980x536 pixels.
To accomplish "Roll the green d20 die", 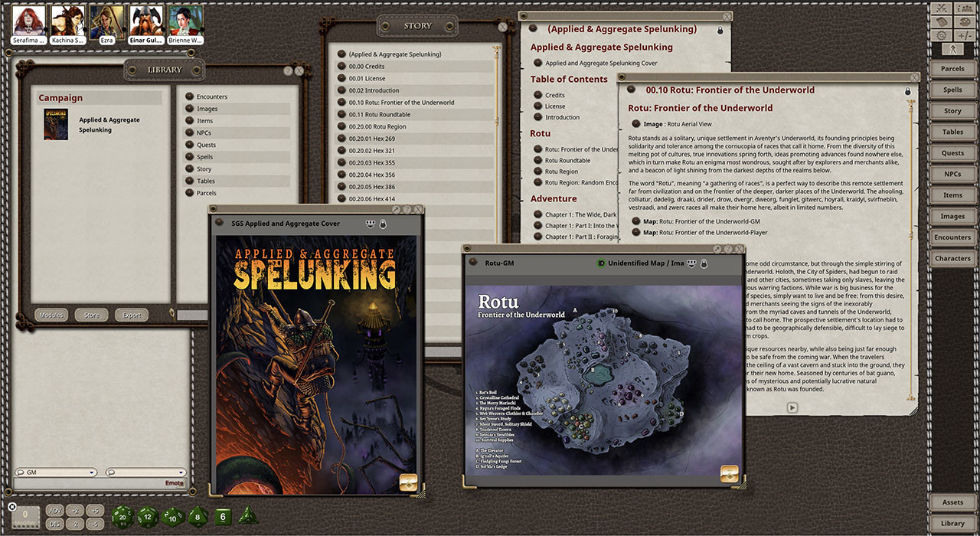I will pyautogui.click(x=121, y=516).
